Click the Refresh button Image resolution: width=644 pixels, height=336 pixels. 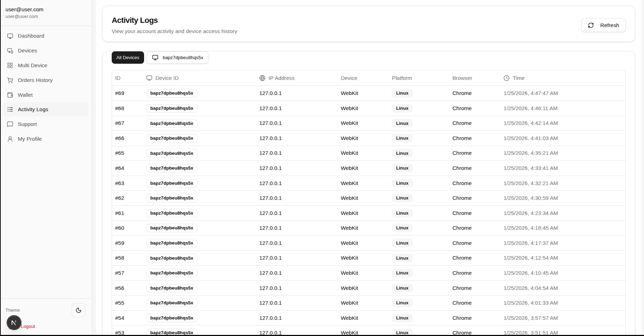coord(603,25)
